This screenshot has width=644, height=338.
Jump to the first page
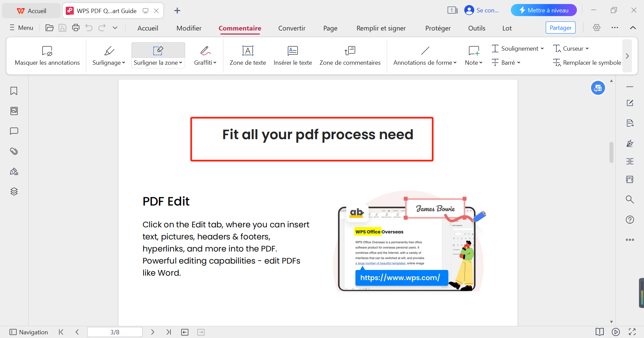click(61, 332)
